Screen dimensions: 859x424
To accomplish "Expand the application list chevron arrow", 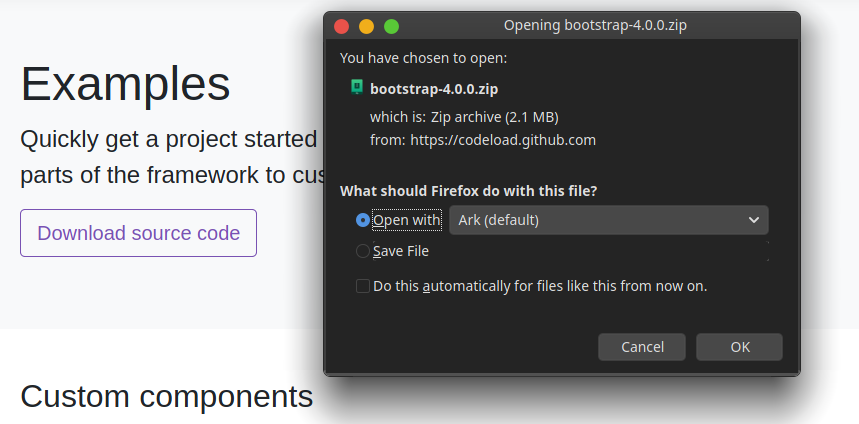I will 753,220.
